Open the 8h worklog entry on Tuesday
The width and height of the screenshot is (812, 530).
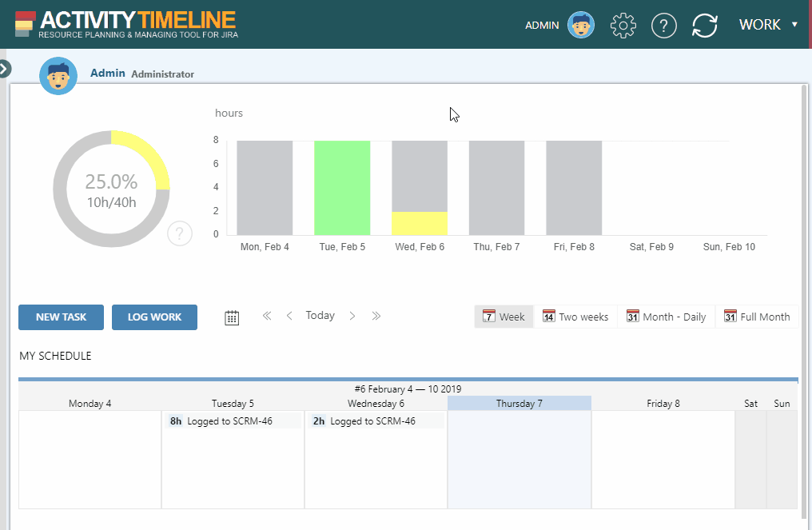[232, 421]
